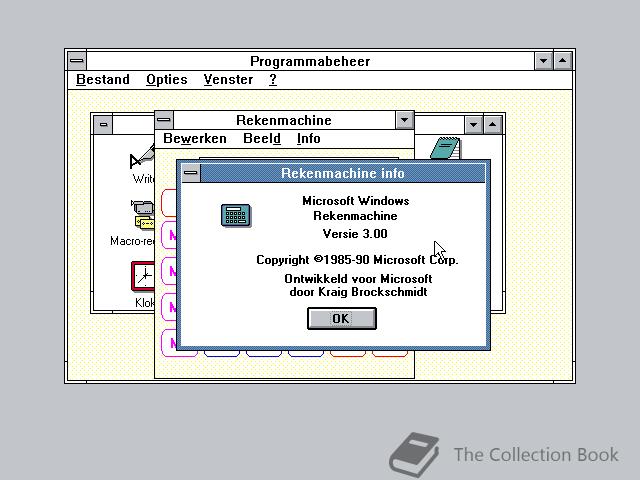Open the Bewerken menu in Rekenmachine
Viewport: 640px width, 480px height.
click(x=195, y=138)
